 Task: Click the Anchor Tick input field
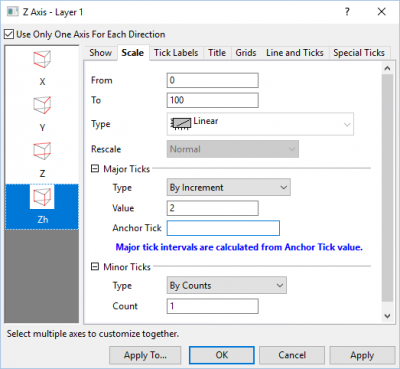[223, 228]
